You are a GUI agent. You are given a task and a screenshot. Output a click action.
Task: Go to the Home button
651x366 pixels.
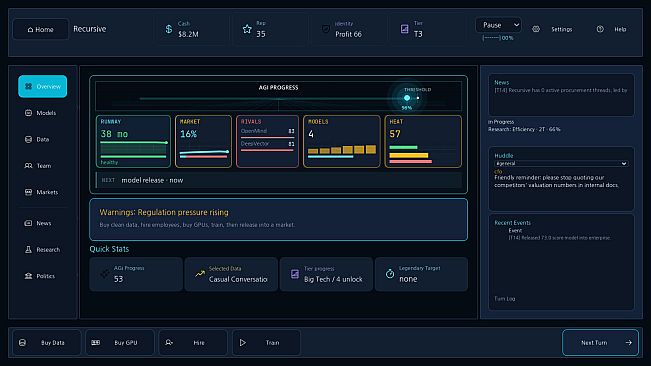40,29
